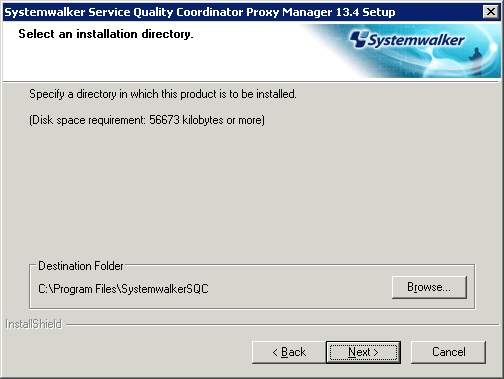This screenshot has width=504, height=379.
Task: Proceed with the Next > button
Action: point(363,352)
